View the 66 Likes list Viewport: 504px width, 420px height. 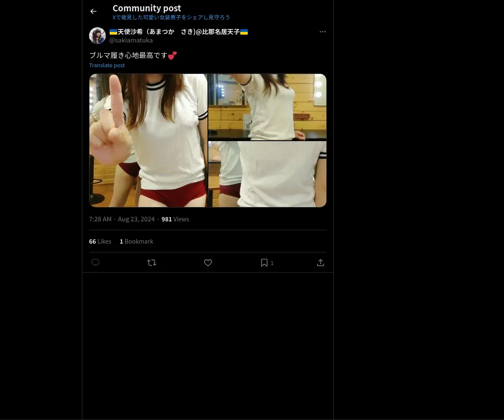[100, 241]
